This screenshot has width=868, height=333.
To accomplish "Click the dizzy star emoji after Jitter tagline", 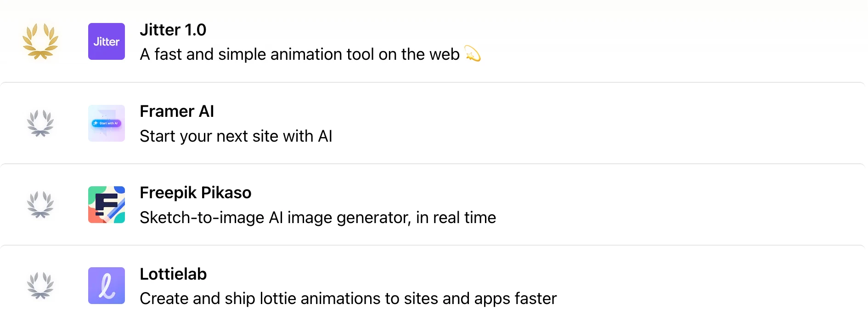I will 473,54.
